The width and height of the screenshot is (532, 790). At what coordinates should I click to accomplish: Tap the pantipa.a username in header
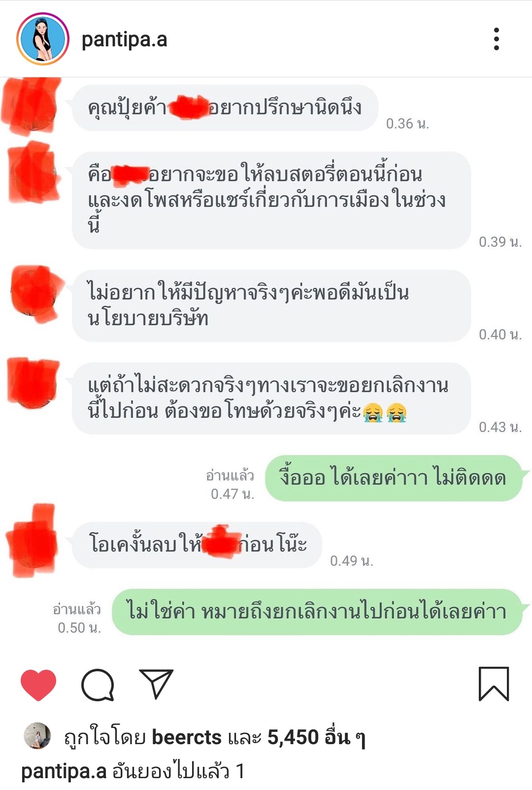point(124,39)
